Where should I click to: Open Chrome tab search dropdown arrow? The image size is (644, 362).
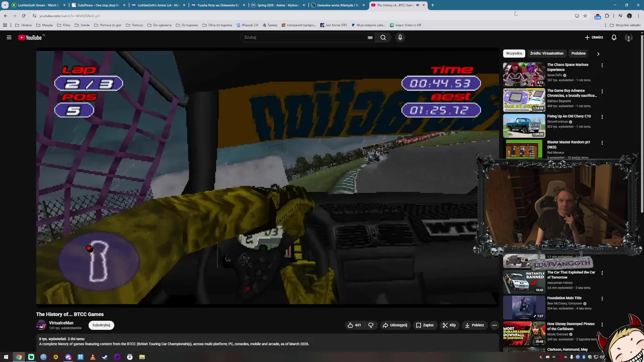pos(5,5)
